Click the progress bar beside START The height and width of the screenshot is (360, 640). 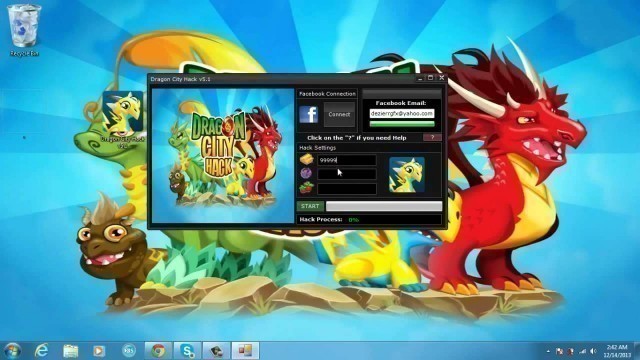click(x=384, y=206)
